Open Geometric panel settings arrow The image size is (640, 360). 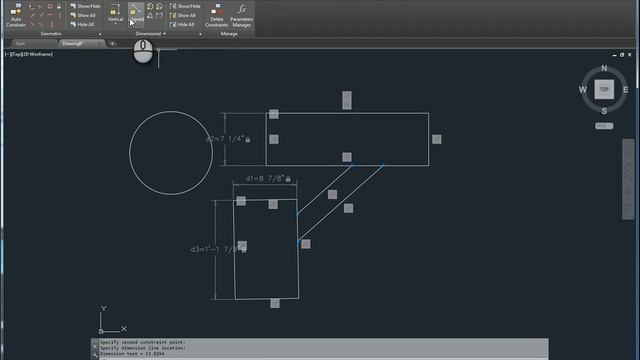100,34
